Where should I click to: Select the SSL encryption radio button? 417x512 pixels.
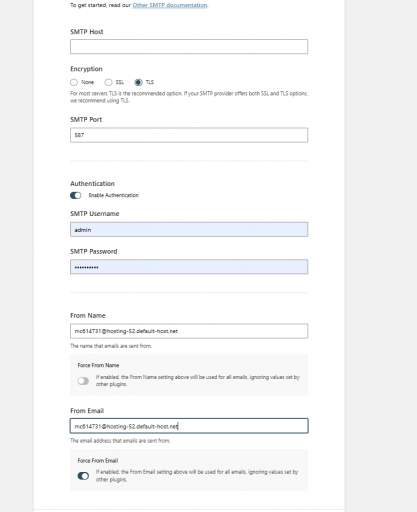[x=108, y=82]
